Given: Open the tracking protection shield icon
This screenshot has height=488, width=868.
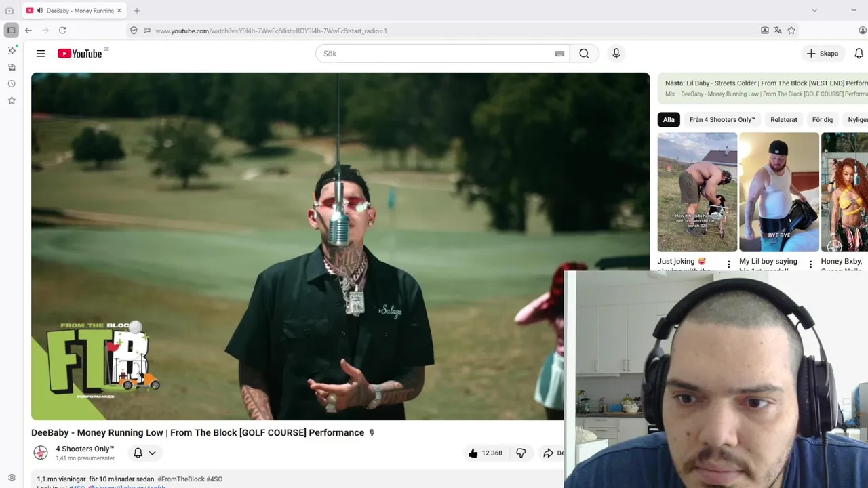Looking at the screenshot, I should (134, 30).
